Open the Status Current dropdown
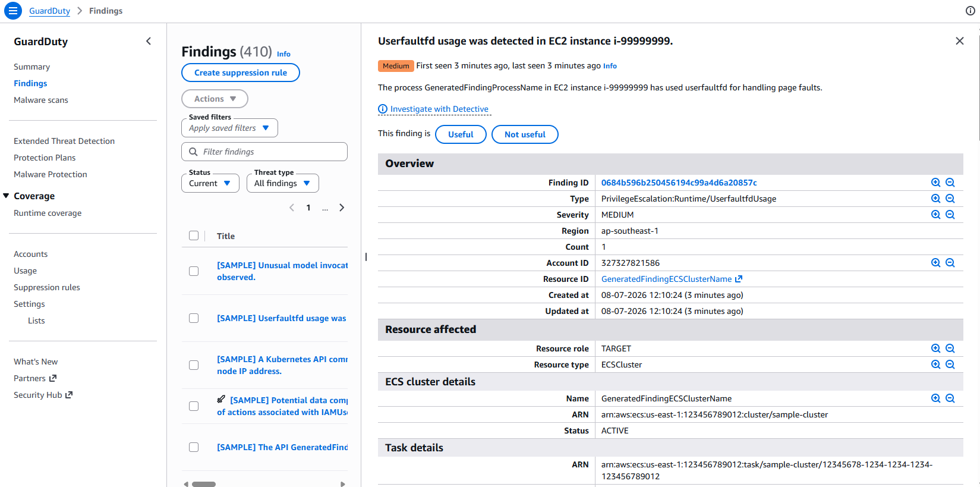Image resolution: width=980 pixels, height=487 pixels. coord(210,183)
